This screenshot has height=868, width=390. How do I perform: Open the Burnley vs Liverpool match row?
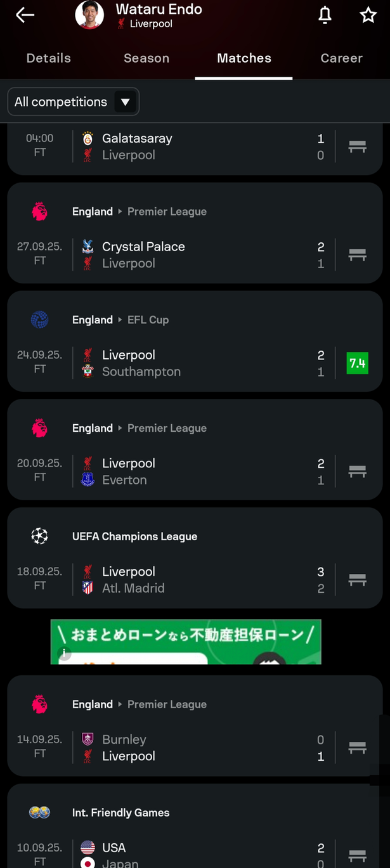(x=190, y=748)
